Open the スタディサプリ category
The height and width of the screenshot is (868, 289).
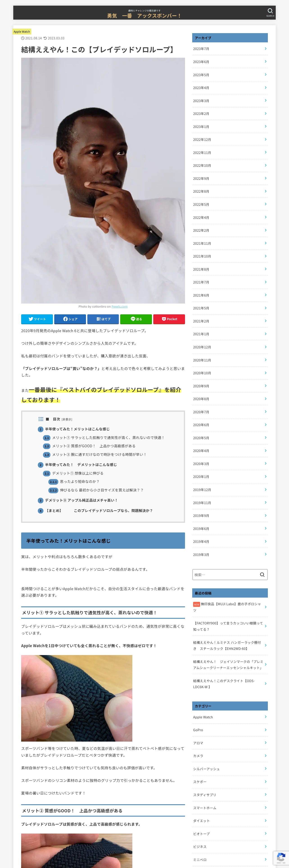point(230,795)
